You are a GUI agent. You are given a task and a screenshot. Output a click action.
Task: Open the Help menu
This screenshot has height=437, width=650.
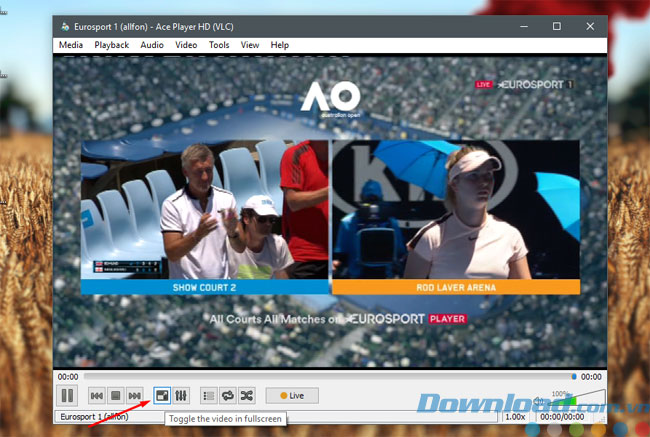[x=280, y=45]
